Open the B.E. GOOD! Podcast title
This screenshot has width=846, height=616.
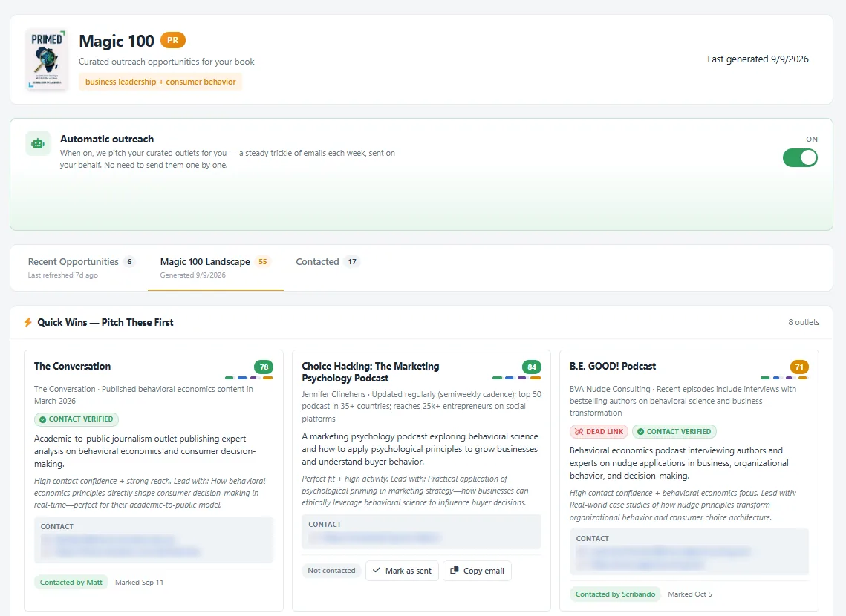tap(613, 367)
